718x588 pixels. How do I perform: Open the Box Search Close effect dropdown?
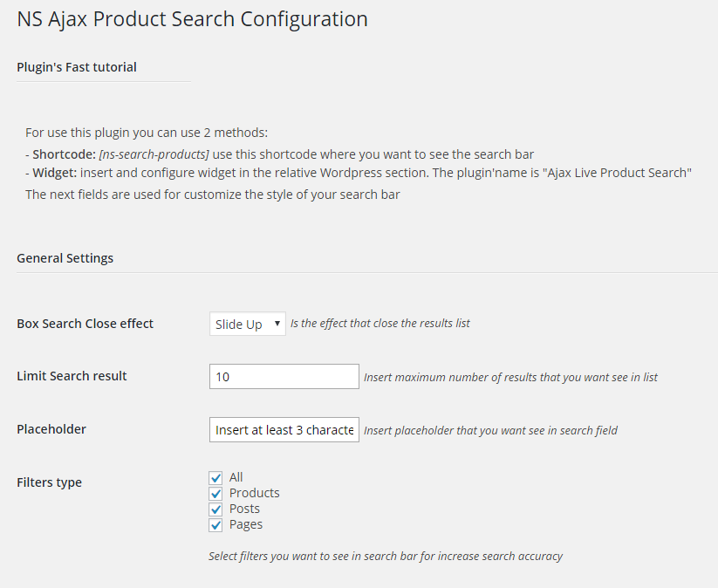point(247,324)
